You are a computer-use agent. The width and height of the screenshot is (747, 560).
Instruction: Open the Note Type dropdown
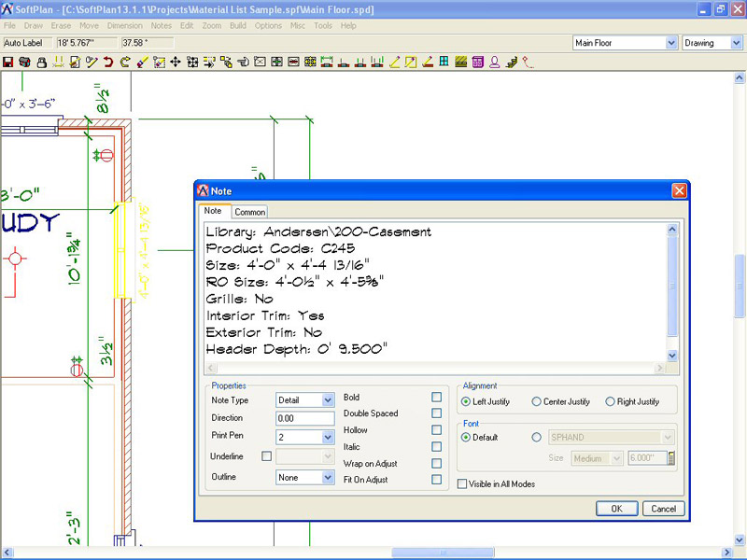pos(328,400)
